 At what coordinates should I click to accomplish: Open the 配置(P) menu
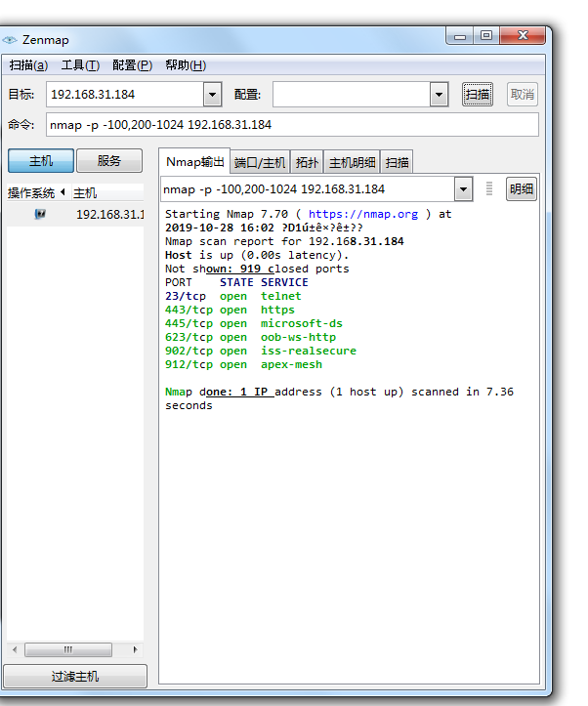133,65
